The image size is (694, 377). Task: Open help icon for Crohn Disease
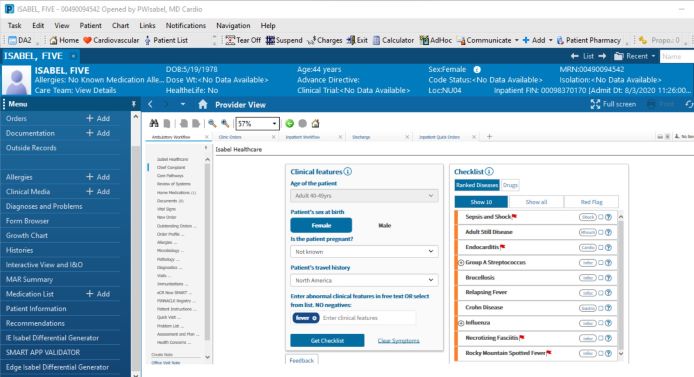tap(609, 308)
